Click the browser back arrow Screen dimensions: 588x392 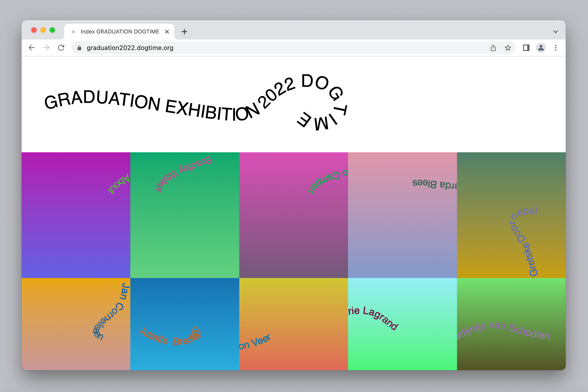[32, 48]
